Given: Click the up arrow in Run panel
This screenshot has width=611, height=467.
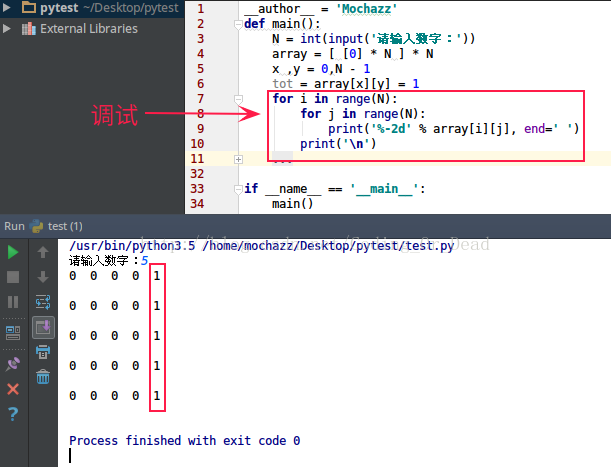Looking at the screenshot, I should (43, 252).
